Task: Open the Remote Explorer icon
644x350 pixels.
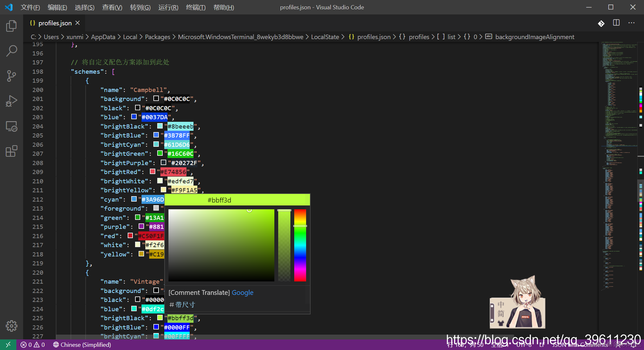Action: 12,126
